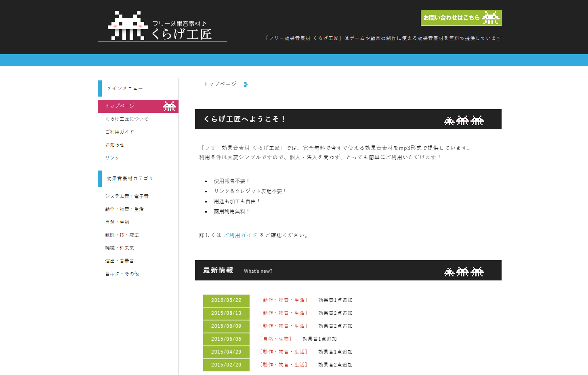Image resolution: width=588 pixels, height=375 pixels.
Task: Open [動作・物音・生活] link on 2015/04/29 row
Action: [x=283, y=352]
